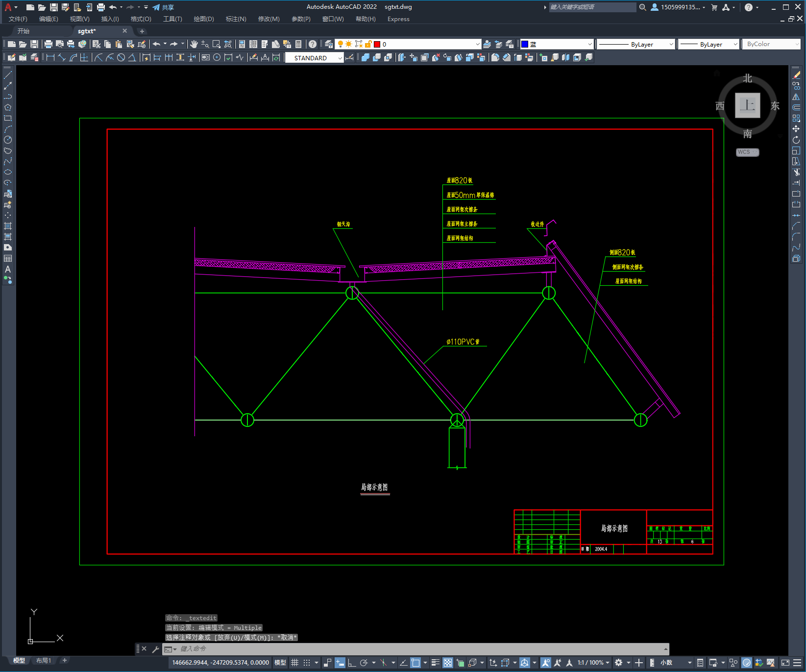Click the Undo arrow in standard toolbar
806x672 pixels.
pos(156,44)
